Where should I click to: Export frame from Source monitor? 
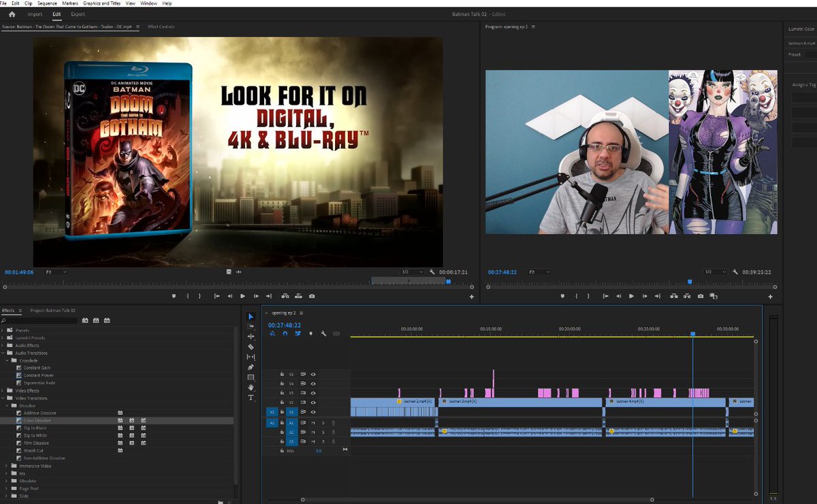(312, 296)
